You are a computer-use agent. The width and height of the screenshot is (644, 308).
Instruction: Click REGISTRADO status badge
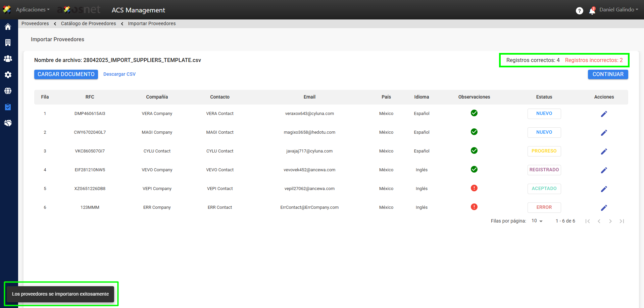point(544,170)
